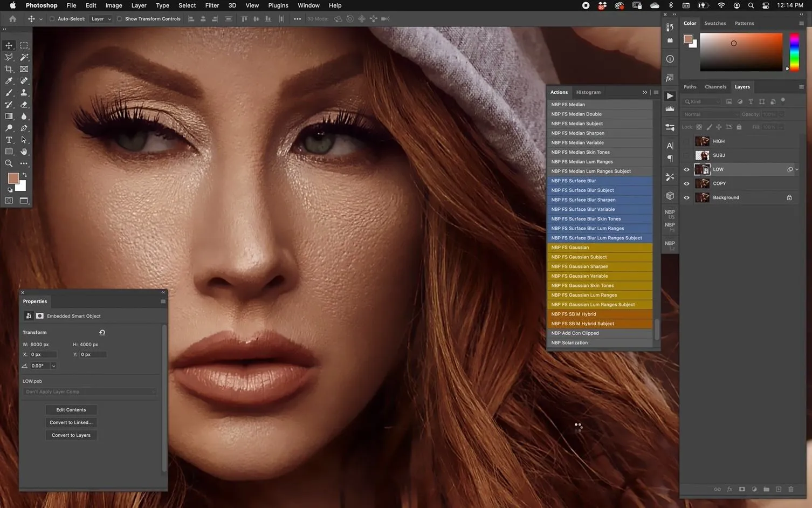Enable the Auto-Select checkbox
Image resolution: width=812 pixels, height=508 pixels.
52,19
